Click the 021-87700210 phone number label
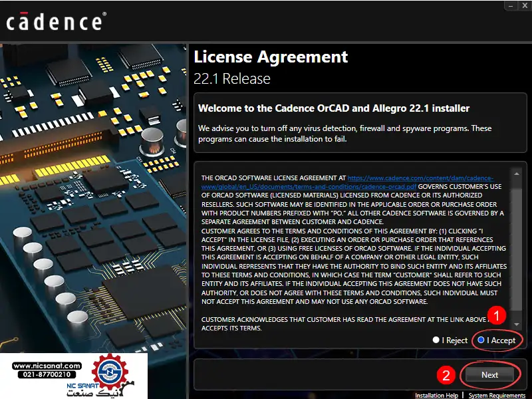Screen dimensions: 532x399 click(47, 375)
